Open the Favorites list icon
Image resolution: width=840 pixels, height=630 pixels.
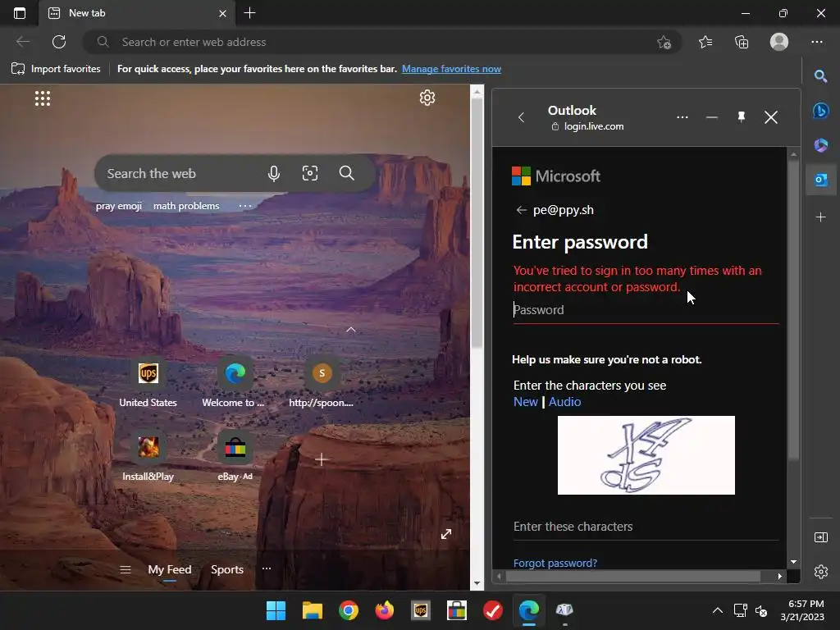[705, 42]
